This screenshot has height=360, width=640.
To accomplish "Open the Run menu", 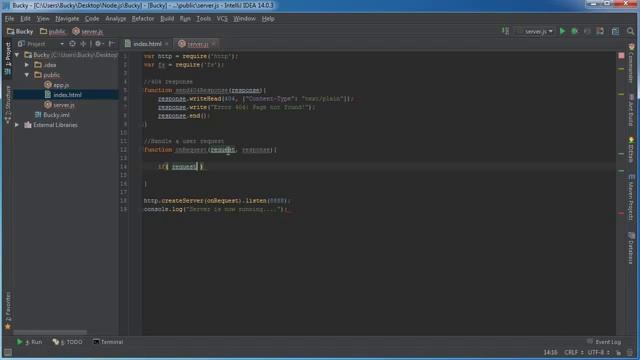I will click(x=185, y=19).
